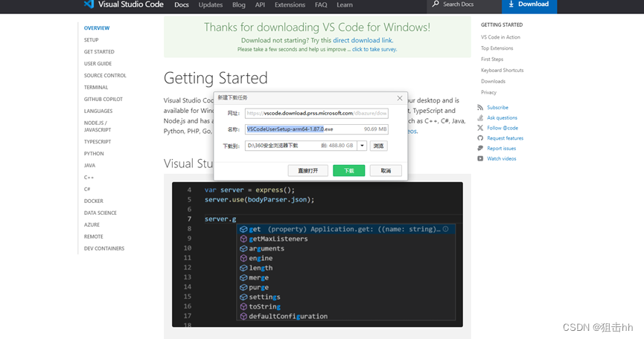644x339 pixels.
Task: Select AZURE in the left sidebar
Action: click(92, 225)
